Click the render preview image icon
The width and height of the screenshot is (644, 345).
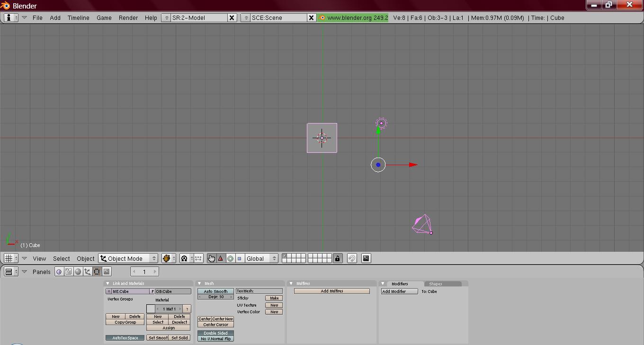(366, 258)
